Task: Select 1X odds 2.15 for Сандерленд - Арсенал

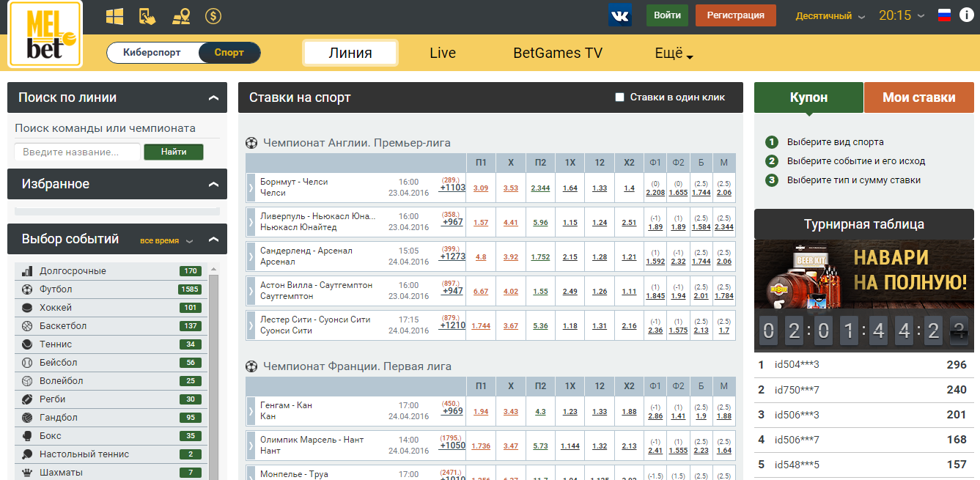Action: click(x=570, y=257)
